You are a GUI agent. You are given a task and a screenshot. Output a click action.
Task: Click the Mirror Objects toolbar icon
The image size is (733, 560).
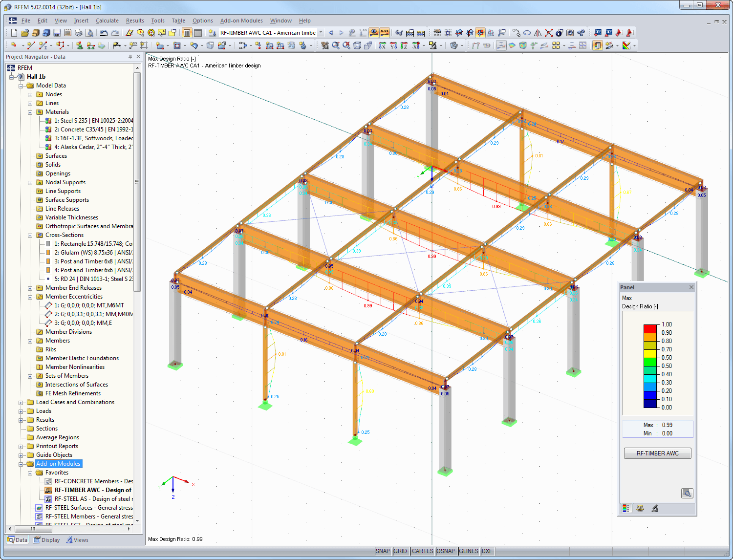click(538, 33)
